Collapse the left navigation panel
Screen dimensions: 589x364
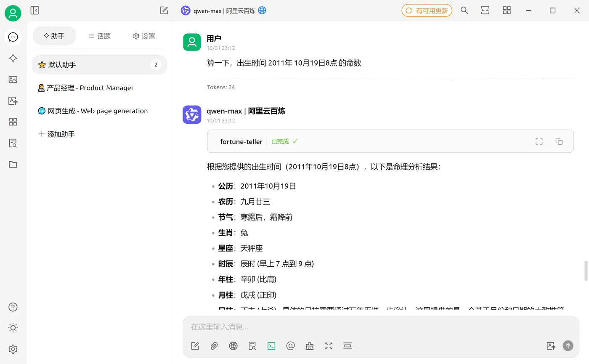pos(34,11)
